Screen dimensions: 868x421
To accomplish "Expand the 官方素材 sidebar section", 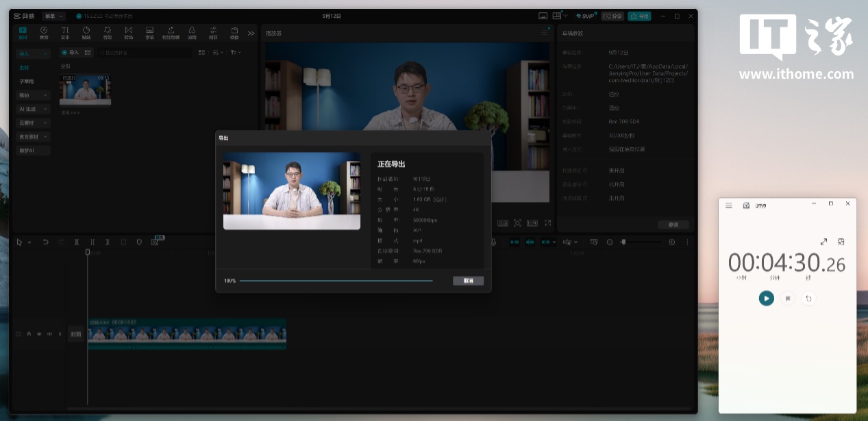I will tap(34, 136).
